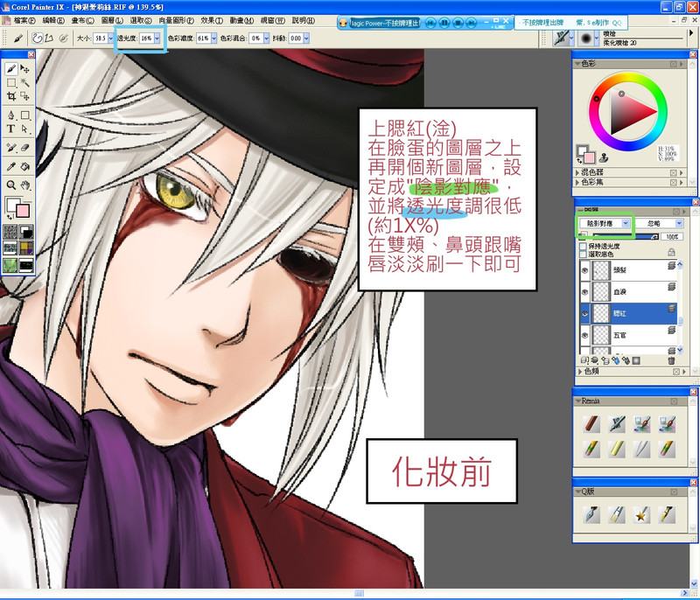Image resolution: width=700 pixels, height=600 pixels.
Task: Delete the layer with the trash icon
Action: pos(671,360)
